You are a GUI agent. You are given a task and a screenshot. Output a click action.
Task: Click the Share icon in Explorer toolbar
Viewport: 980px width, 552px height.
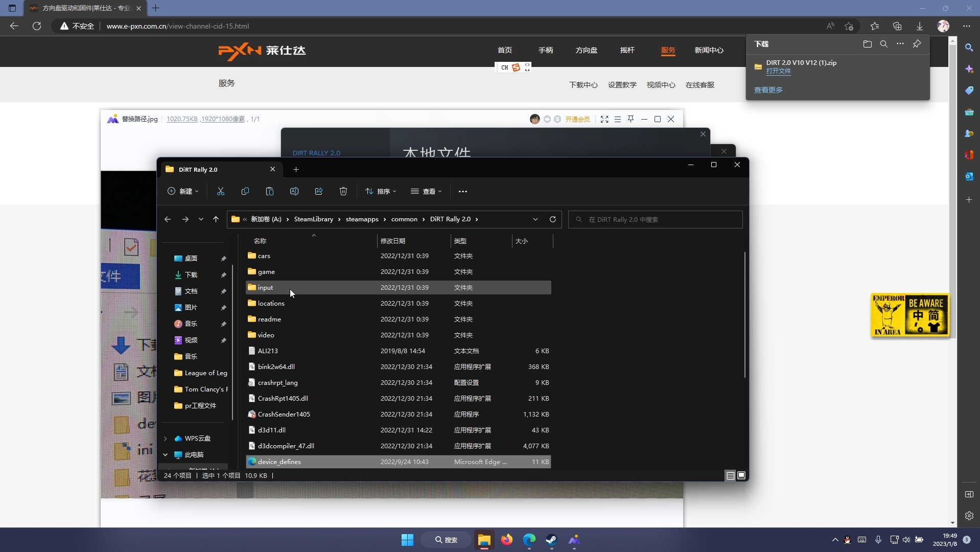[319, 191]
